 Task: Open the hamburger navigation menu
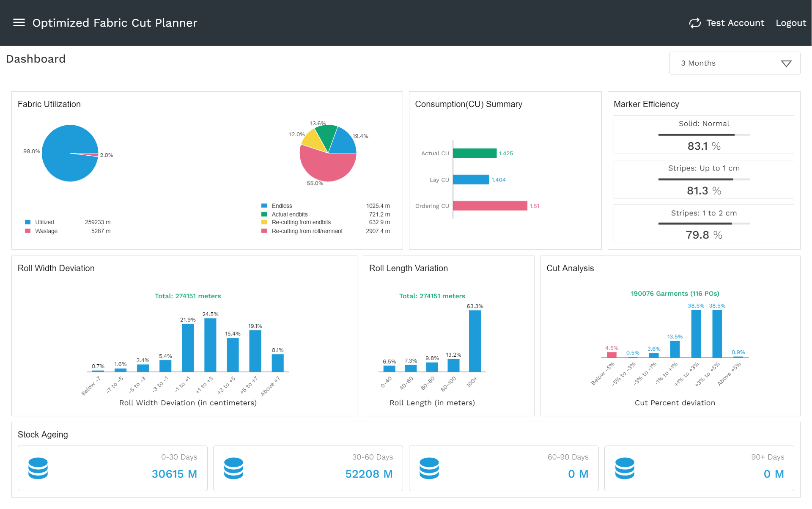tap(19, 23)
